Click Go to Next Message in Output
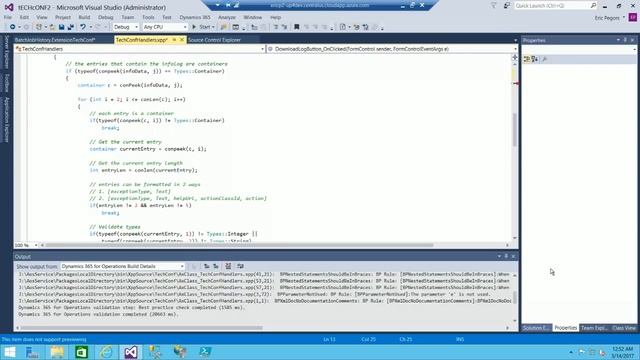This screenshot has width=640, height=360. pyautogui.click(x=216, y=266)
